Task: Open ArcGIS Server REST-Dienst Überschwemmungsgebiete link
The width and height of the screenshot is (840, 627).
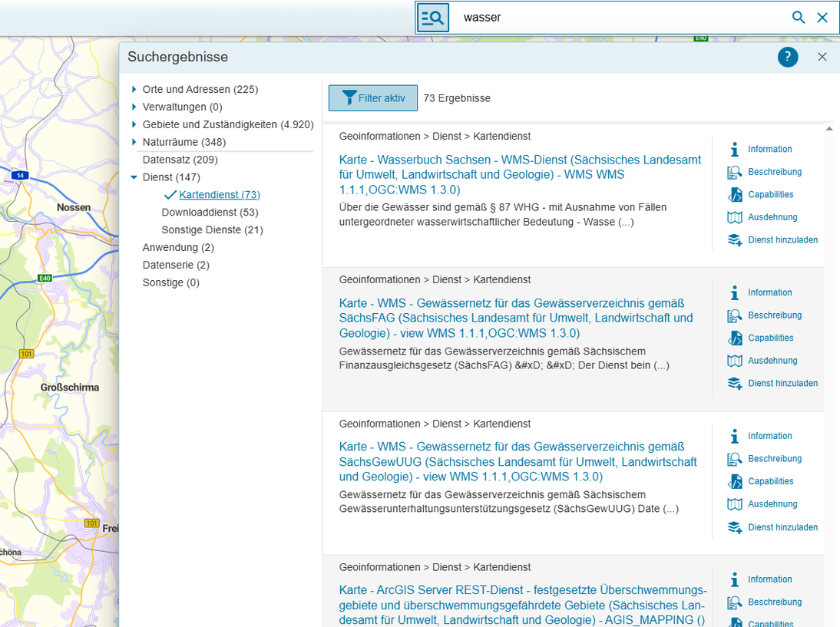Action: point(523,605)
